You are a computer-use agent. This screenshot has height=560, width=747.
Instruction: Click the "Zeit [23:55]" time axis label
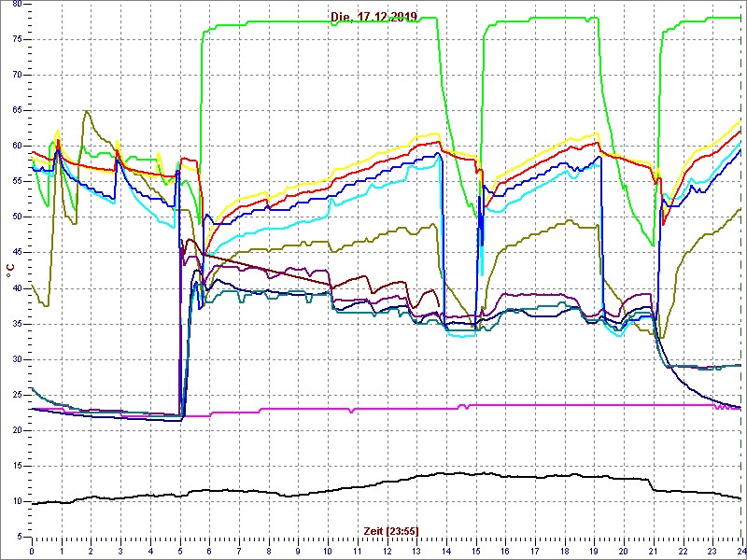click(x=391, y=530)
